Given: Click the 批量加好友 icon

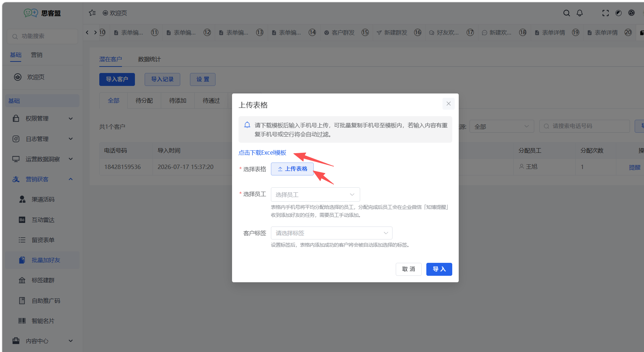Looking at the screenshot, I should coord(22,260).
